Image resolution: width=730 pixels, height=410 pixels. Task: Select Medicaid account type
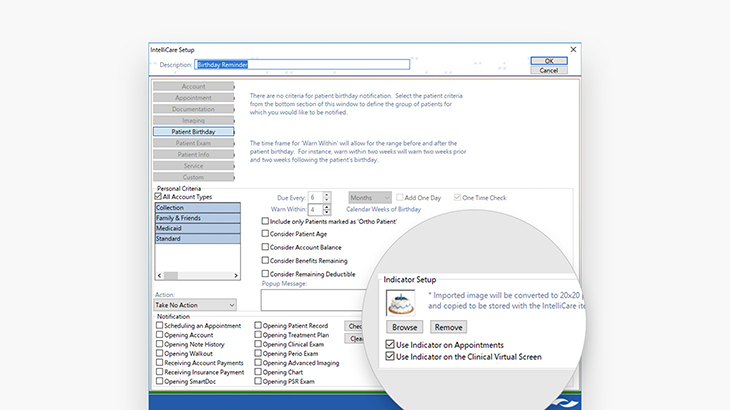[x=197, y=228]
